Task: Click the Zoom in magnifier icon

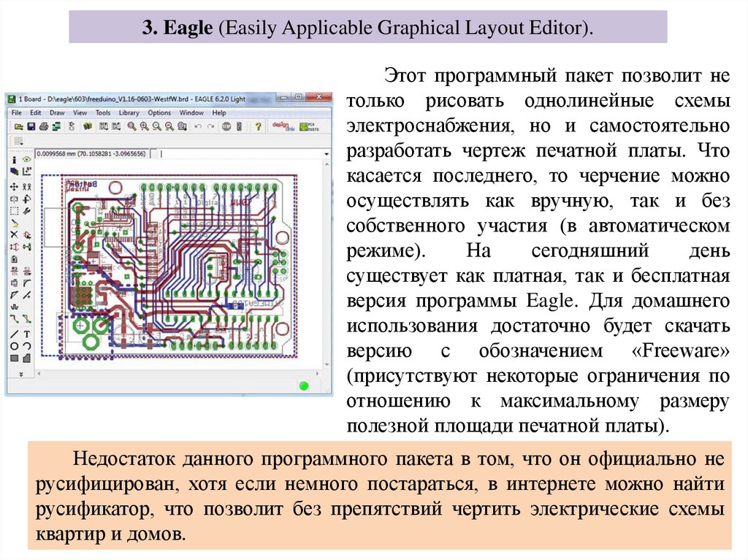Action: [x=144, y=126]
